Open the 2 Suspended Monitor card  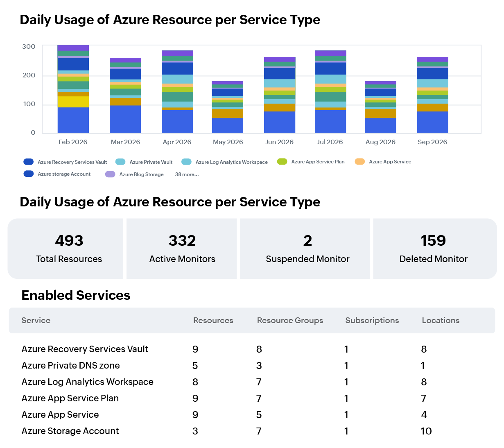(305, 249)
